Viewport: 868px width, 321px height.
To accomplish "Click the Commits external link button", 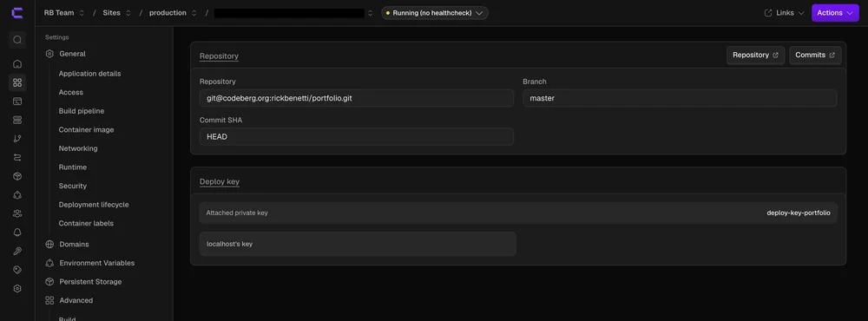I will point(815,56).
